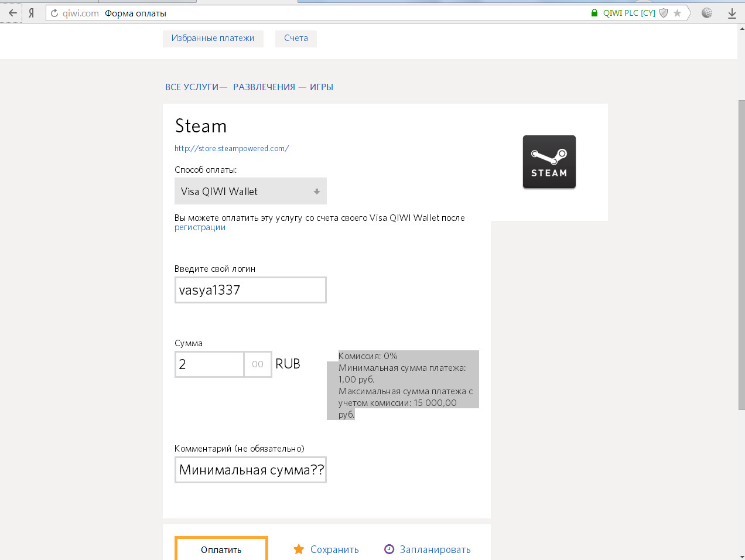Click the Сохранить link
This screenshot has height=560, width=745.
tap(334, 549)
